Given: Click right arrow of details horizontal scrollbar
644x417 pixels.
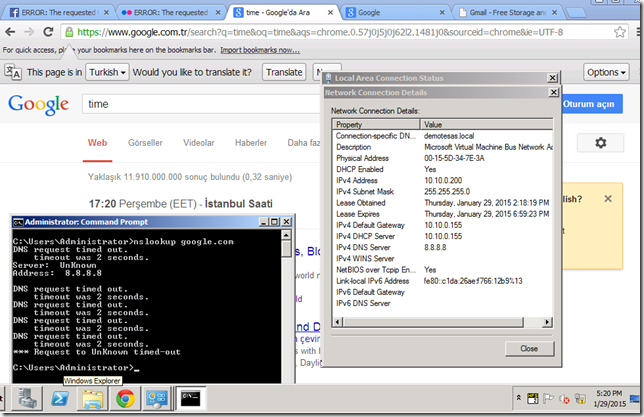Looking at the screenshot, I should pos(547,322).
